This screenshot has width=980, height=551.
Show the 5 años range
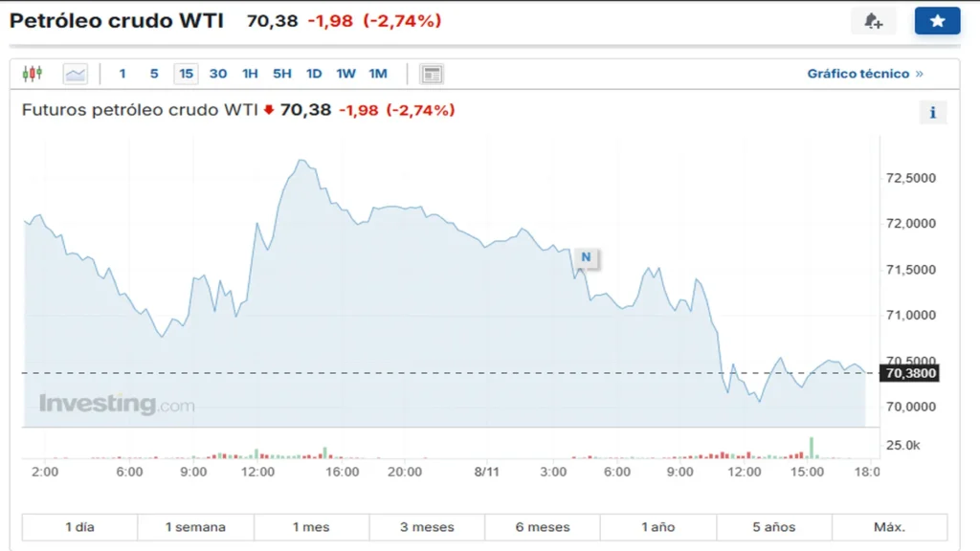774,527
